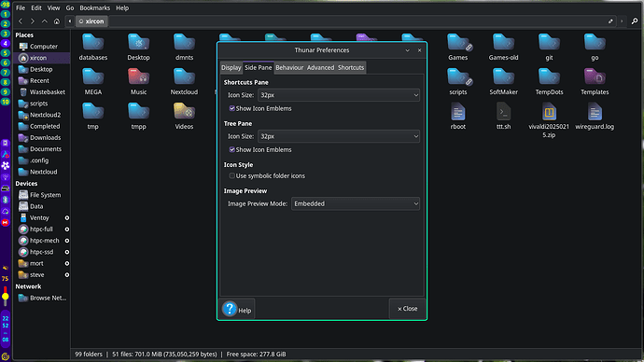Eject the Ventoy device
The image size is (644, 362).
(x=67, y=218)
